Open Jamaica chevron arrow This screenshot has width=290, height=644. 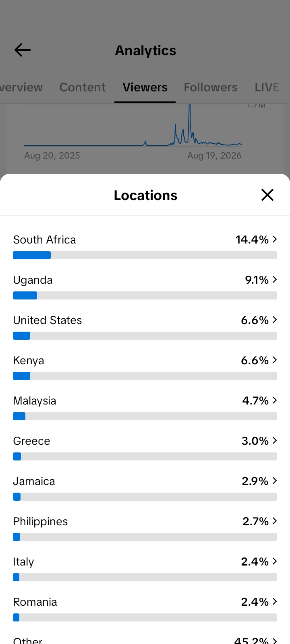(x=275, y=481)
